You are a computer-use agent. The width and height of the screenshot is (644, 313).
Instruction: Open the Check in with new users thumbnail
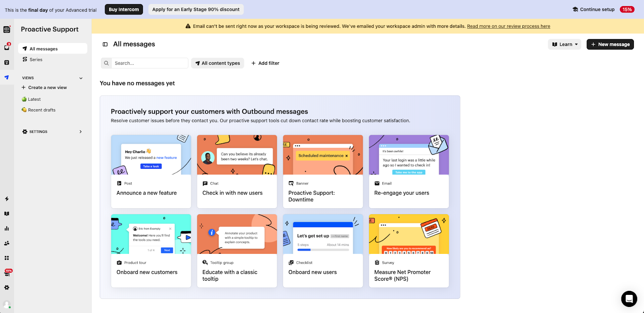tap(237, 155)
